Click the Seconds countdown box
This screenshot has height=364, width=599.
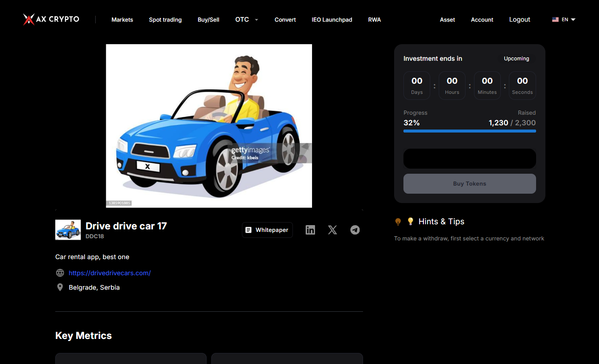point(522,85)
